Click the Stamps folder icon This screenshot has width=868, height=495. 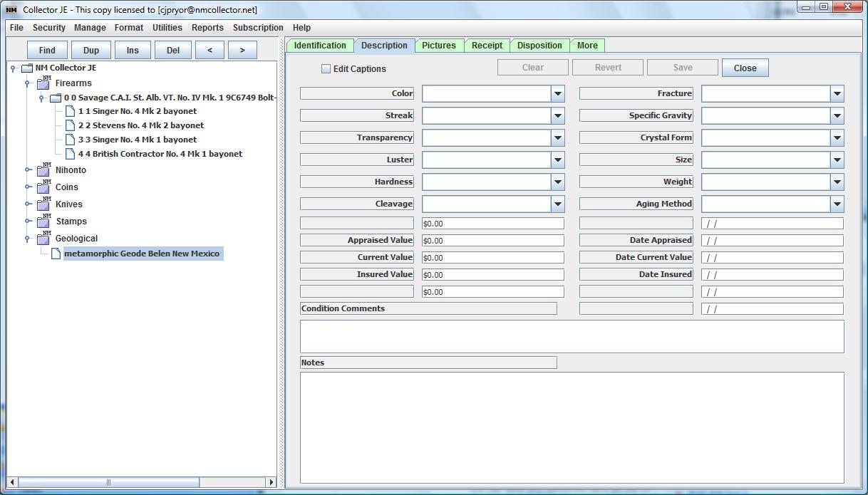click(43, 222)
